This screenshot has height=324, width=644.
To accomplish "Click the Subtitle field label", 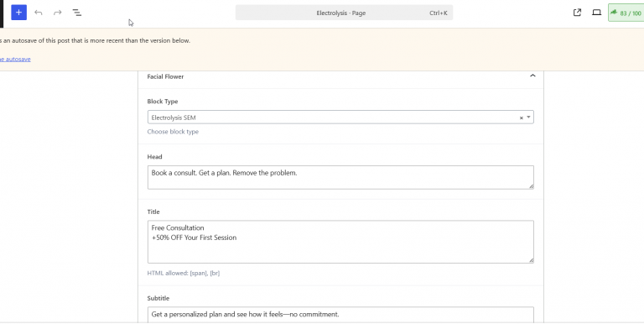I will click(x=158, y=298).
